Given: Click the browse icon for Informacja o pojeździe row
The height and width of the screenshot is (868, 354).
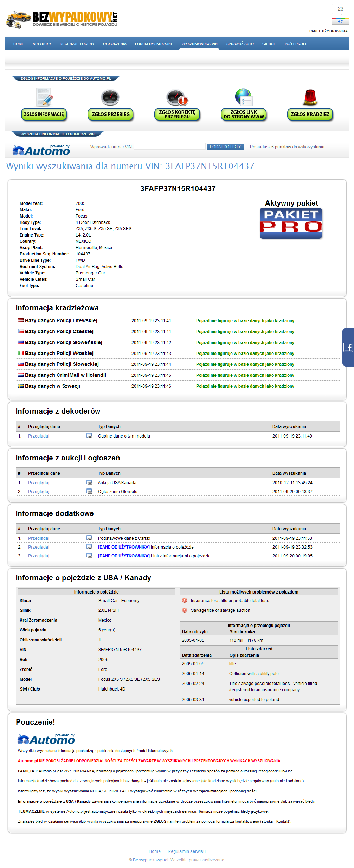Looking at the screenshot, I should (x=89, y=547).
